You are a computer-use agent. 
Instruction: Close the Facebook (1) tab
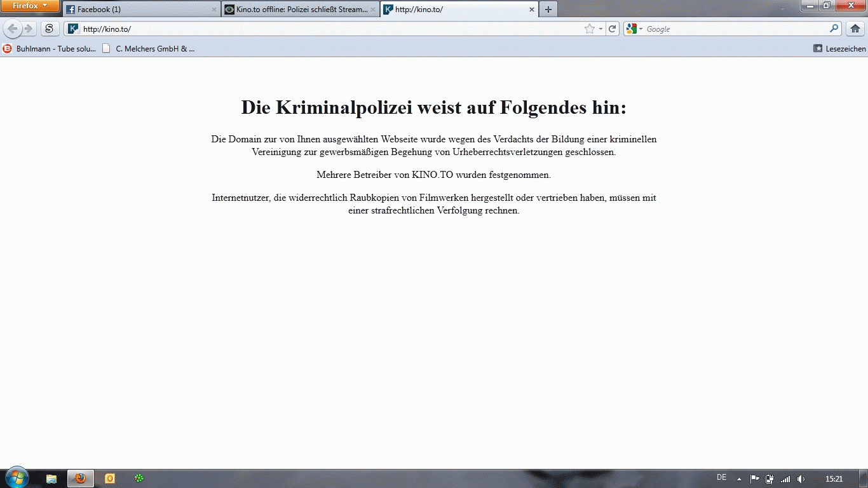214,10
